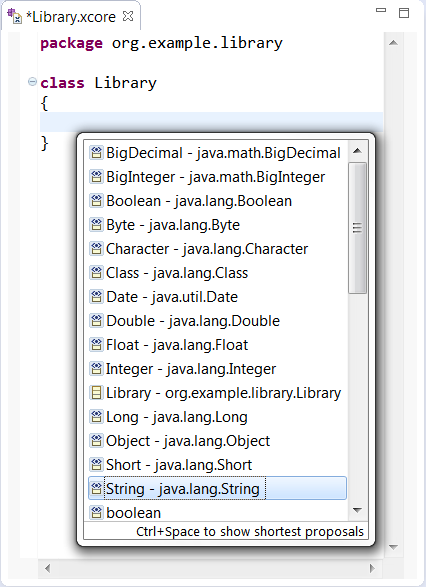Click the Library class name in editor
This screenshot has height=587, width=426.
pos(125,83)
